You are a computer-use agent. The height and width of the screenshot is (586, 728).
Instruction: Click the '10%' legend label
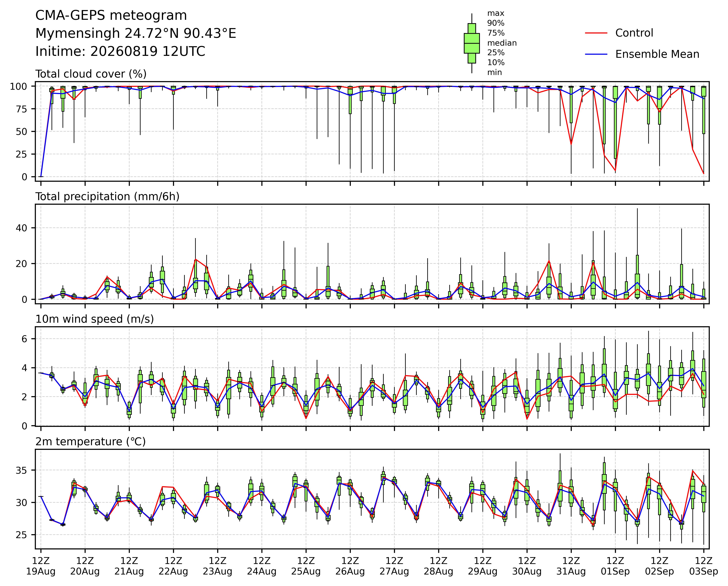click(x=496, y=63)
